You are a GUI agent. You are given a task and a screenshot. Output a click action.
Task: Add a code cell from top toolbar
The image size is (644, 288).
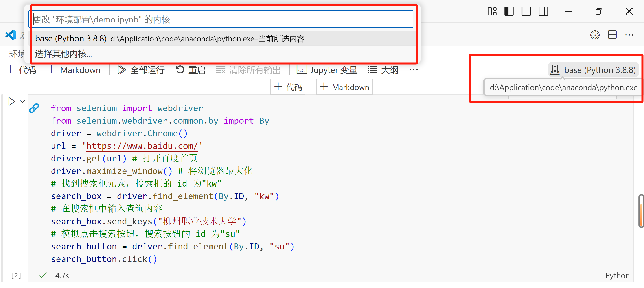(x=21, y=70)
